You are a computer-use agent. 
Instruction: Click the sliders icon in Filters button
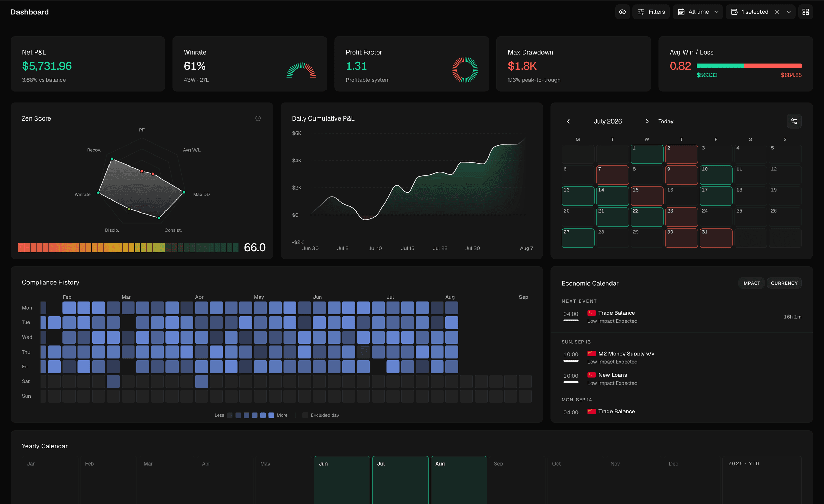point(641,12)
